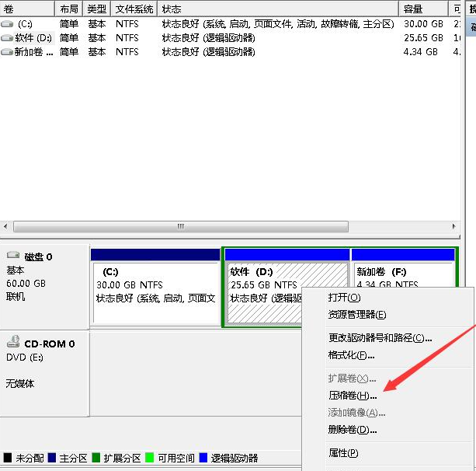476x471 pixels.
Task: Click 基本 type cell in the 新加卷 row
Action: [97, 52]
